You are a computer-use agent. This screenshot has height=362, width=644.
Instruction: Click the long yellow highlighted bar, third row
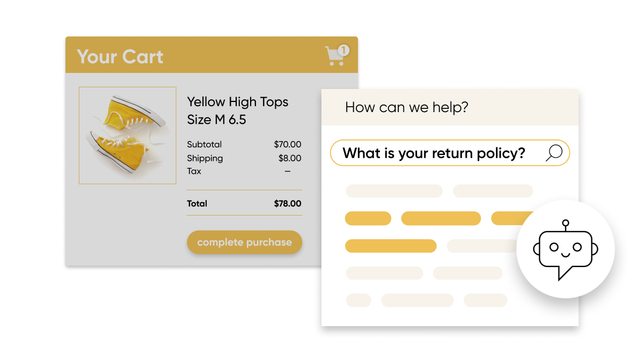click(391, 246)
